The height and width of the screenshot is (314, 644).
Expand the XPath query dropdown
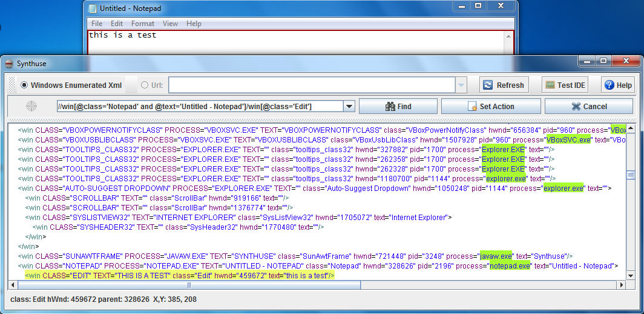click(349, 107)
